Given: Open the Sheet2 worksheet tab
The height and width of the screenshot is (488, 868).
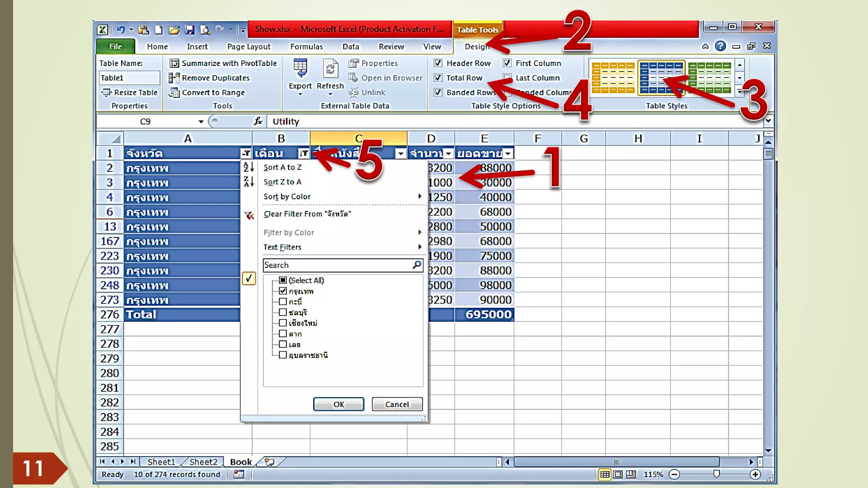Looking at the screenshot, I should tap(203, 462).
